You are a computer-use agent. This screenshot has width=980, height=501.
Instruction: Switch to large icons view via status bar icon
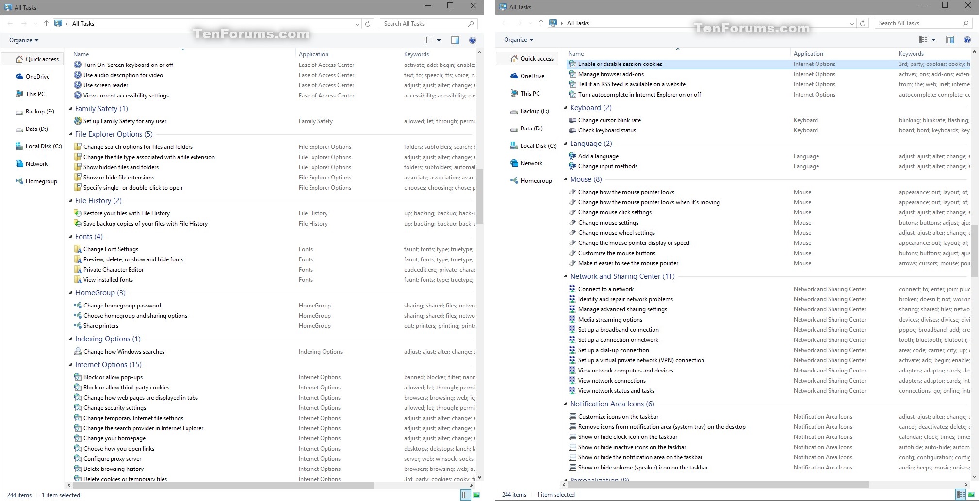[x=476, y=494]
